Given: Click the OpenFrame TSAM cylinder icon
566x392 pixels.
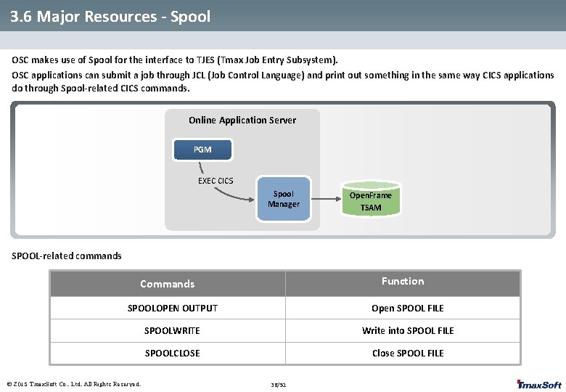Looking at the screenshot, I should (371, 198).
